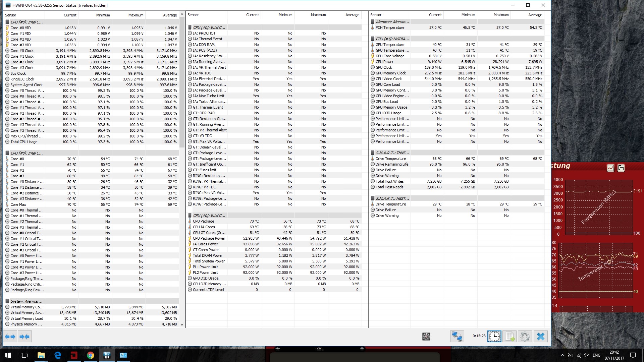Select the System: Alienware group header
The image size is (644, 362).
(x=92, y=301)
